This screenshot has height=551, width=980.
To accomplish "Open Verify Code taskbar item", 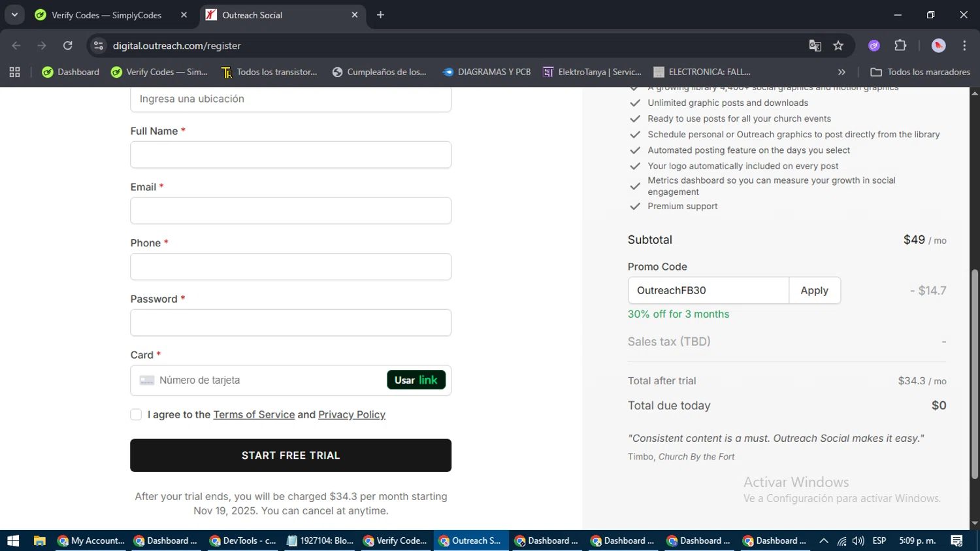I will (x=396, y=541).
